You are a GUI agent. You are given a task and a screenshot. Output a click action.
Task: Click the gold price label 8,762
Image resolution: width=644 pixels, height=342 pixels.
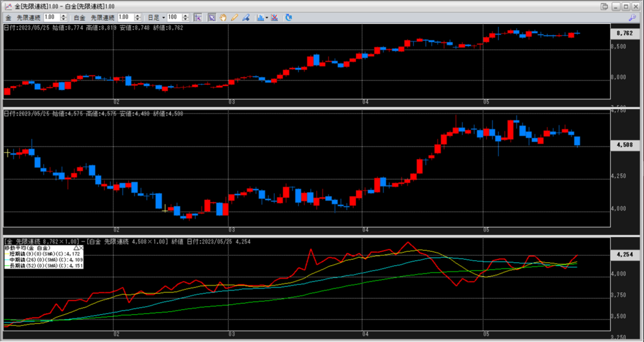(625, 34)
